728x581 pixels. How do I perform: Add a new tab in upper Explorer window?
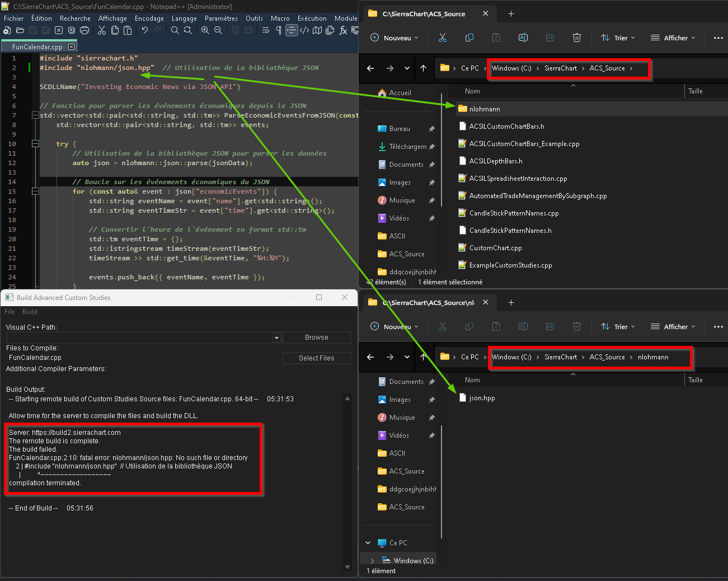[x=511, y=13]
